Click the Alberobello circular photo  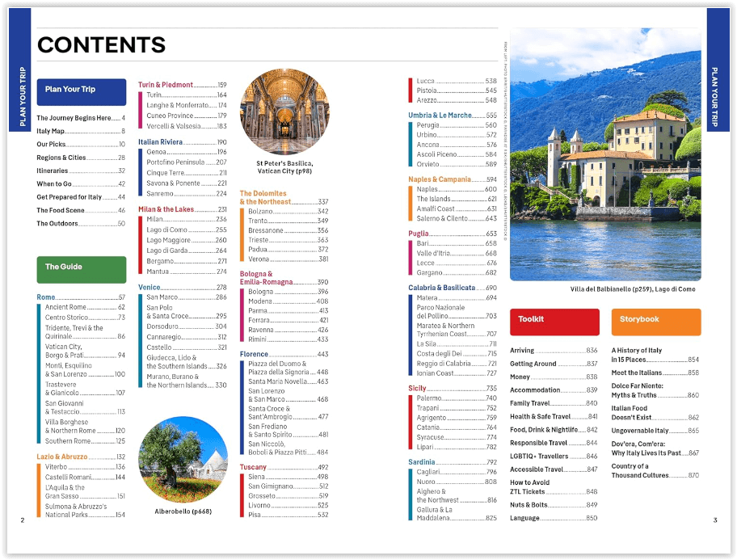click(183, 461)
